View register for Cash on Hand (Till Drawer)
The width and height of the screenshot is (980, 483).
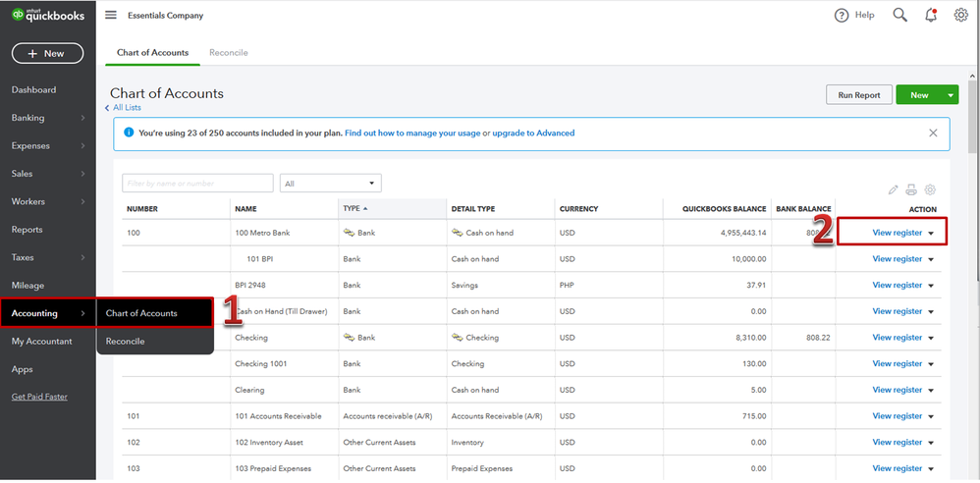(897, 311)
